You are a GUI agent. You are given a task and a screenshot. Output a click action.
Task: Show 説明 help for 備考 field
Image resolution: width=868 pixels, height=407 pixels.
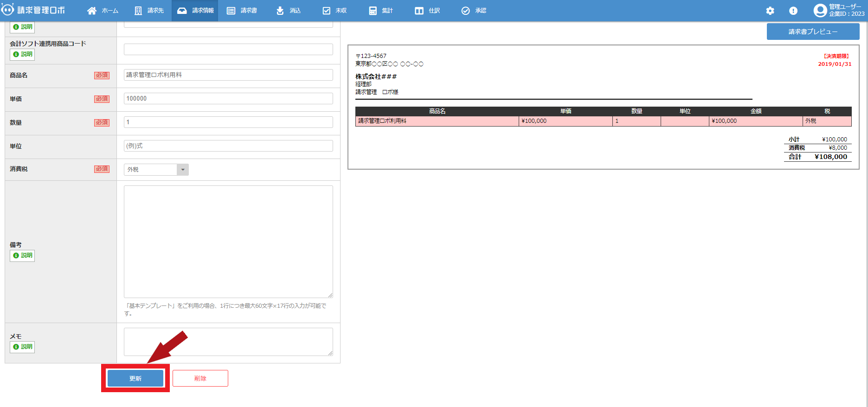(x=22, y=255)
